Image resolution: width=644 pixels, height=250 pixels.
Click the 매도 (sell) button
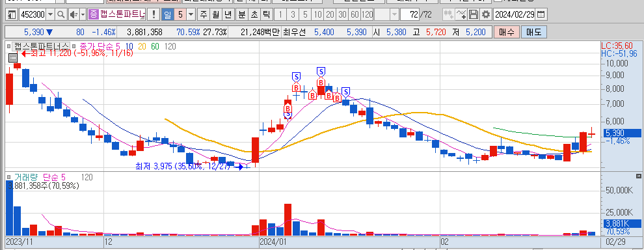pyautogui.click(x=533, y=32)
